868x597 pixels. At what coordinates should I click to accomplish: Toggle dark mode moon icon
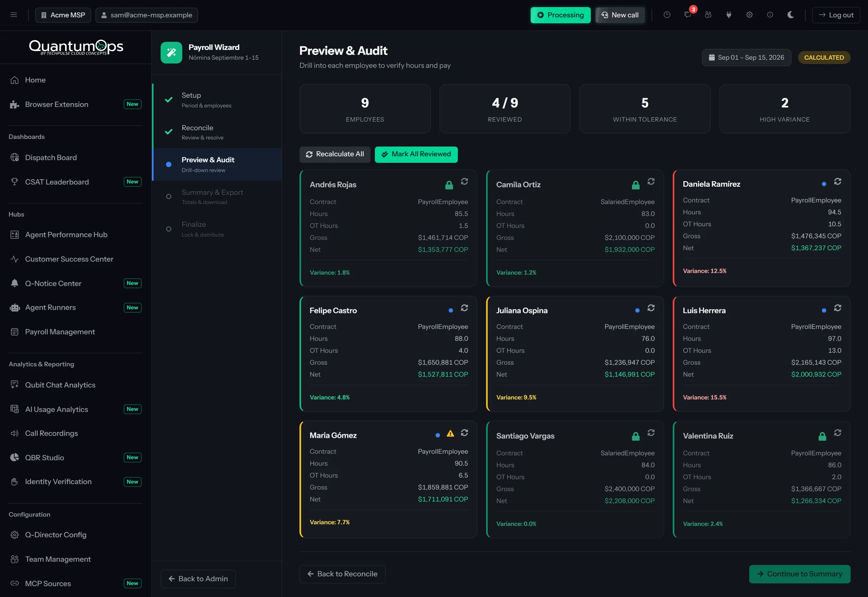point(791,15)
